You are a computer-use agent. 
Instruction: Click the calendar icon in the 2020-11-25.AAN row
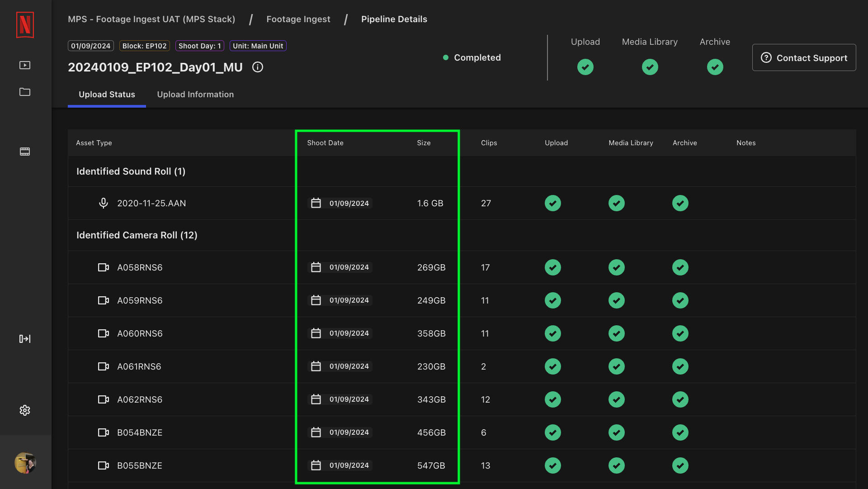pyautogui.click(x=316, y=203)
